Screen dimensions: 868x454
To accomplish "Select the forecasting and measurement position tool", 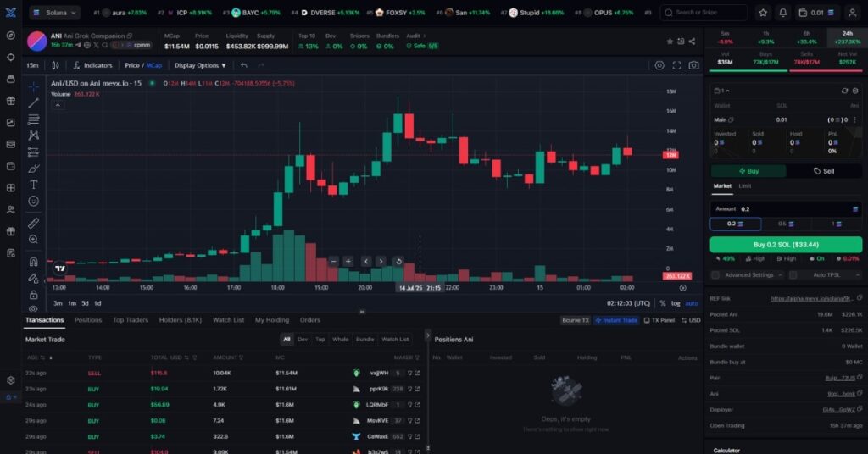I will coord(33,152).
